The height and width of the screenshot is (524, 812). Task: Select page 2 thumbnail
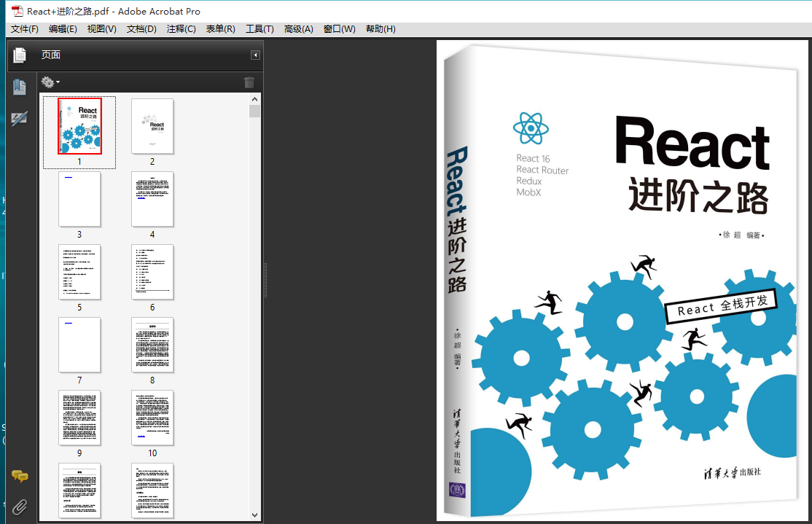pyautogui.click(x=152, y=126)
